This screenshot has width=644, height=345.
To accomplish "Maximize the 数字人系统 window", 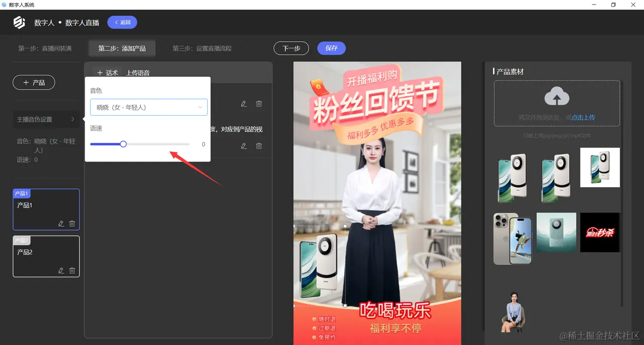I will coord(613,5).
